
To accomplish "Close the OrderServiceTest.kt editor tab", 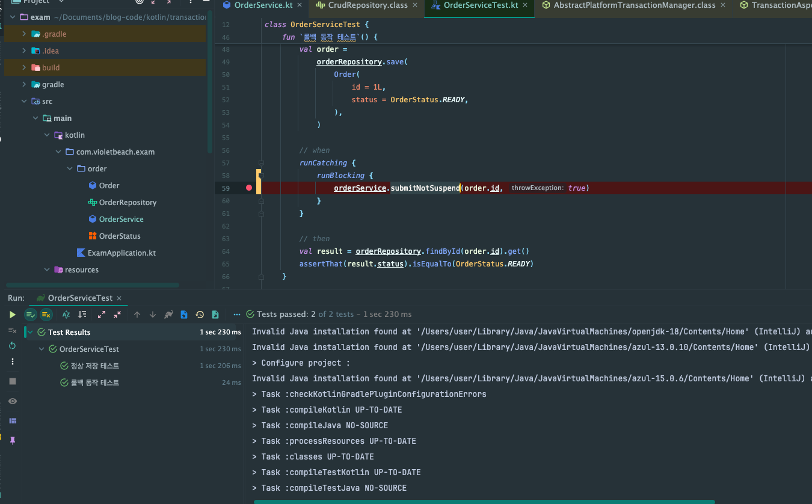I will tap(526, 5).
